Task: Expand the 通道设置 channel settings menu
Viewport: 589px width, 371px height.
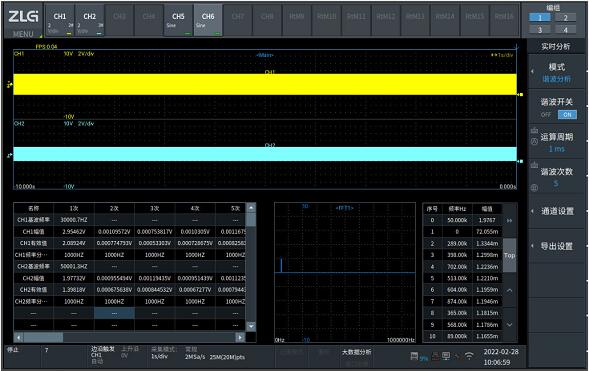Action: (x=557, y=211)
